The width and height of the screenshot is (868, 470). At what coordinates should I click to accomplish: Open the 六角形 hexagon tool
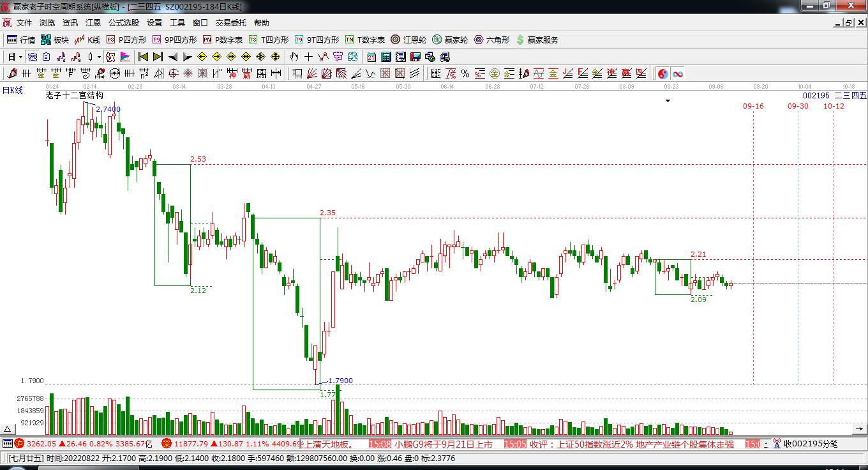click(x=491, y=40)
